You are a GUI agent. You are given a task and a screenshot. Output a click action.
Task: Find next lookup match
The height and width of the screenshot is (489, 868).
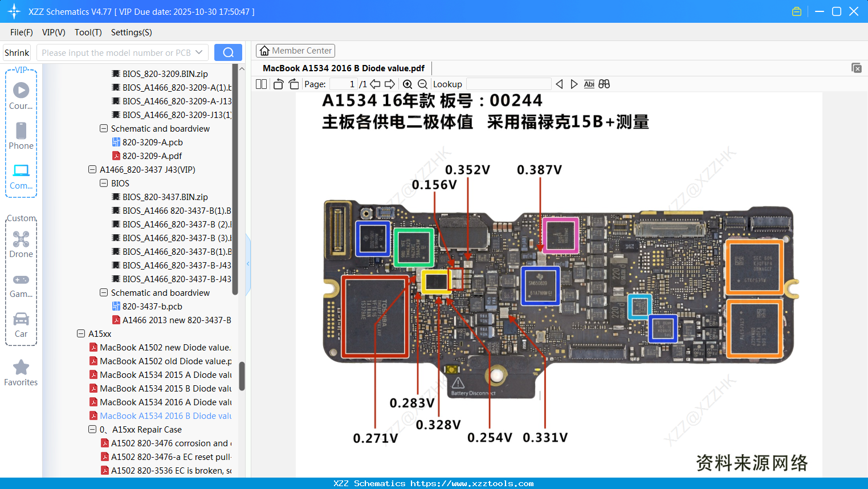[574, 84]
